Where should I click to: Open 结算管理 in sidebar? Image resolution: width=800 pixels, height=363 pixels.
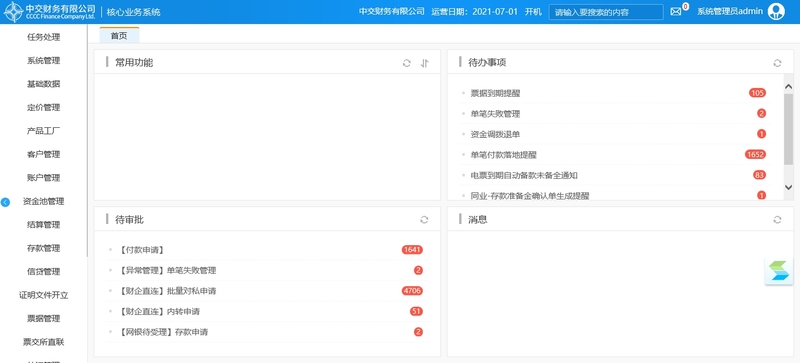(x=43, y=225)
